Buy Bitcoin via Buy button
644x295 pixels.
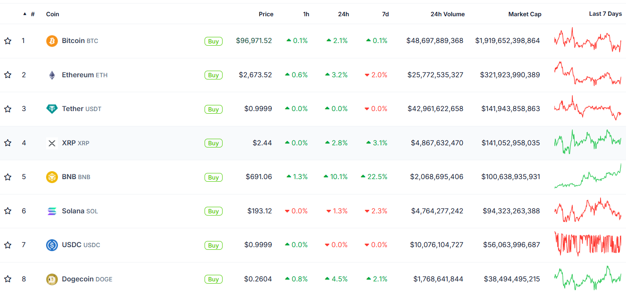[x=213, y=41]
